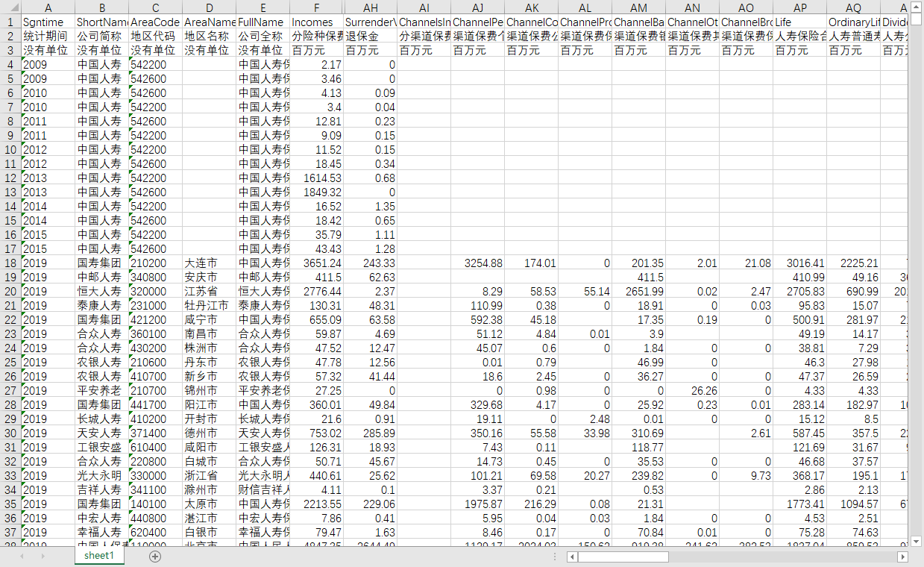Click the left arrow of the horizontal scrollbar
Image resolution: width=924 pixels, height=567 pixels.
572,557
